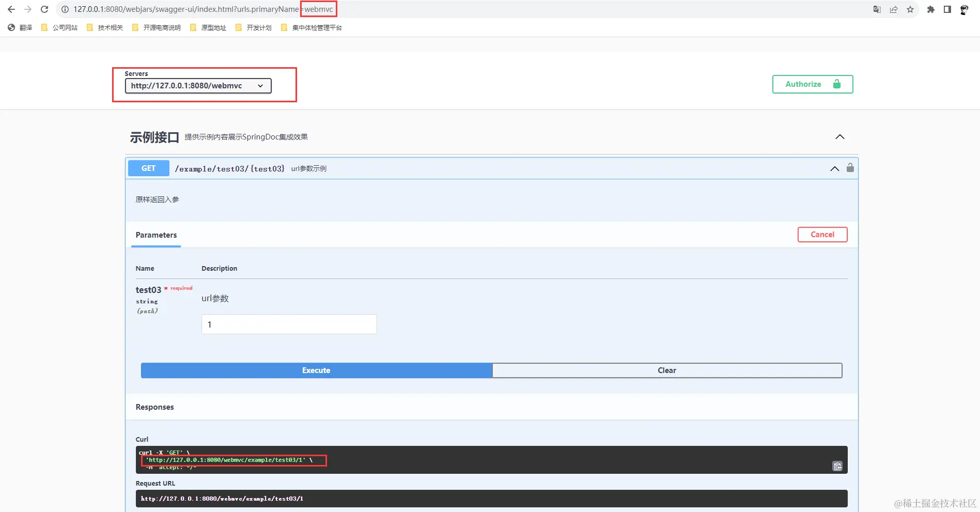The width and height of the screenshot is (980, 512).
Task: Open the 翻译 bookmark
Action: (20, 28)
